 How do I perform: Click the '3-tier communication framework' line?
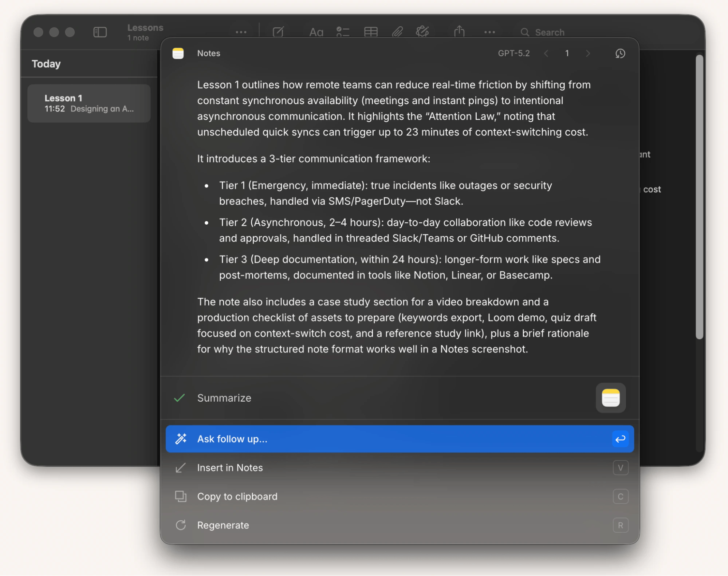pyautogui.click(x=314, y=159)
